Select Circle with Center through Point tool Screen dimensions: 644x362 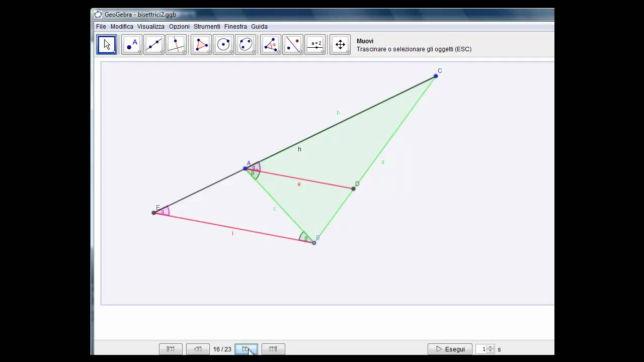coord(223,44)
